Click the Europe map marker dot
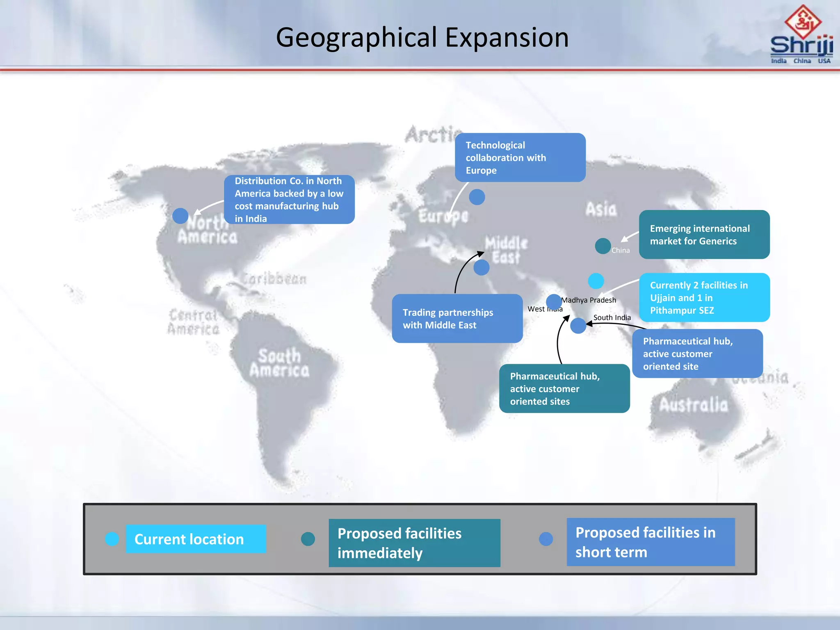 pyautogui.click(x=477, y=197)
